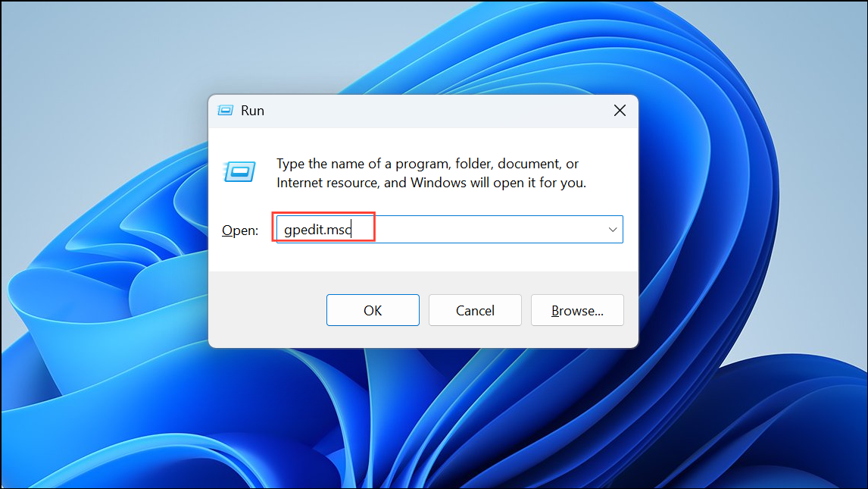Click the gpedit.msc text in Open field
Viewport: 868px width, 489px height.
click(318, 229)
